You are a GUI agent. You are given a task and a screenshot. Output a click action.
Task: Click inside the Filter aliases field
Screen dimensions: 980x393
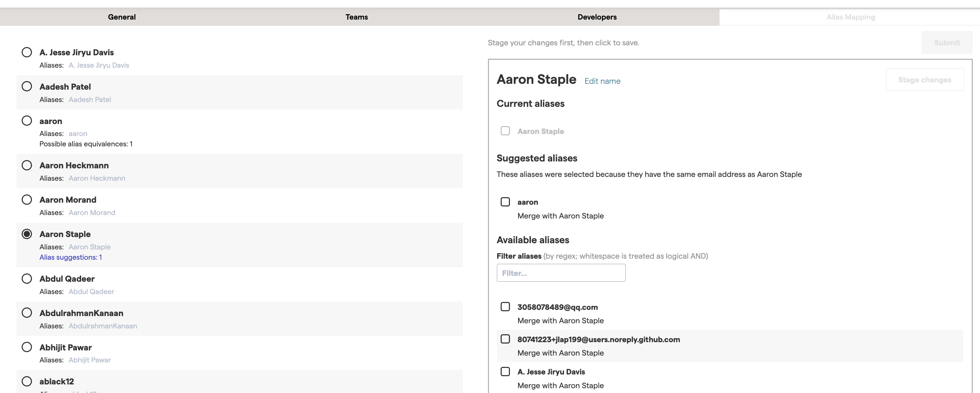pos(560,273)
